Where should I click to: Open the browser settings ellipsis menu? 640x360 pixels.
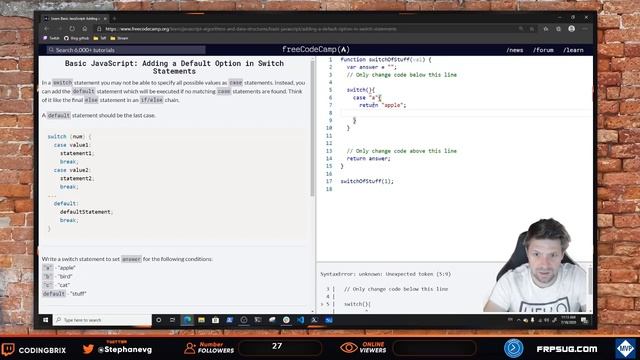coord(585,29)
